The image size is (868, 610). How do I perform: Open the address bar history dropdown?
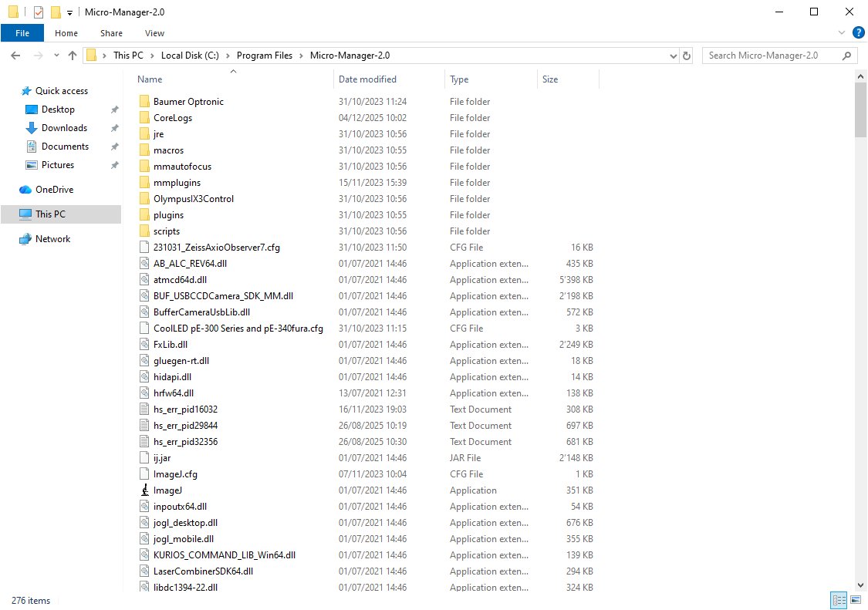pos(673,56)
